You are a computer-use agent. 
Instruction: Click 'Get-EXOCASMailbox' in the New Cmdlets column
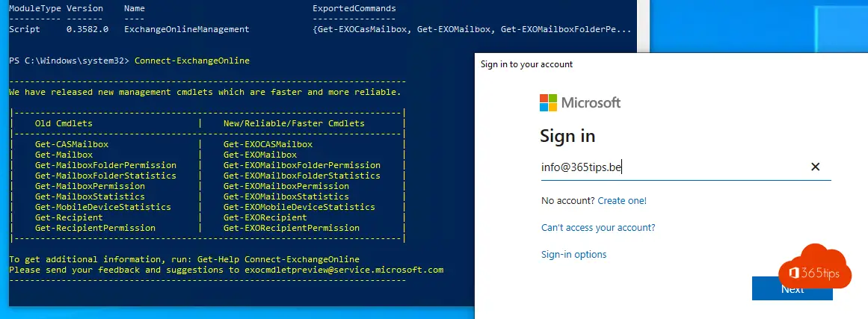click(x=268, y=143)
